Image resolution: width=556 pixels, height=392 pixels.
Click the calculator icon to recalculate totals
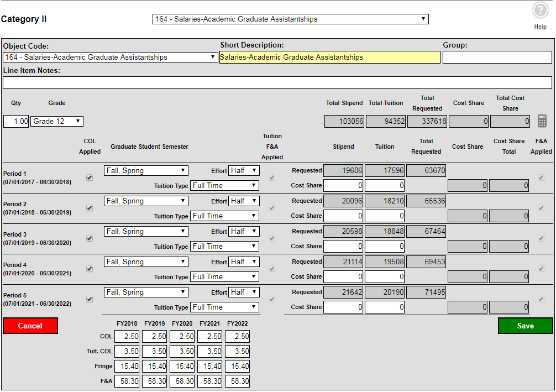pyautogui.click(x=542, y=121)
